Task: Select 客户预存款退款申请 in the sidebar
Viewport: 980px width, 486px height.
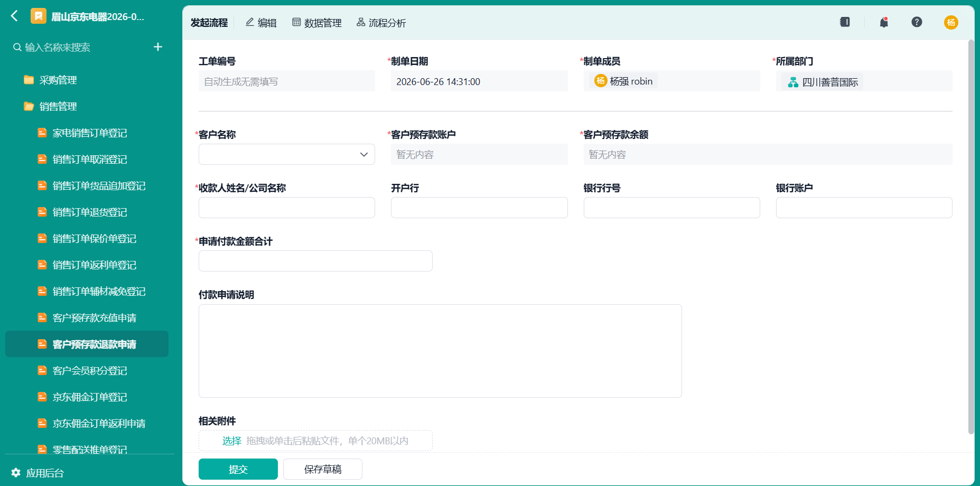Action: 87,344
